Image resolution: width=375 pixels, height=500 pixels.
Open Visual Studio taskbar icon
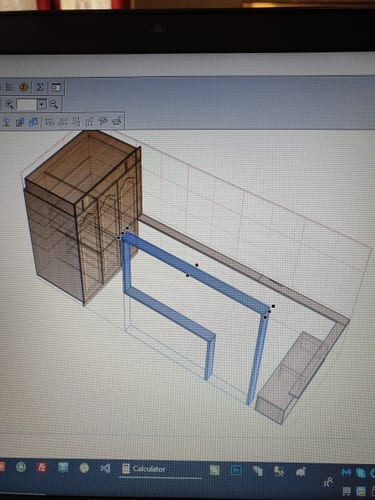coord(105,468)
